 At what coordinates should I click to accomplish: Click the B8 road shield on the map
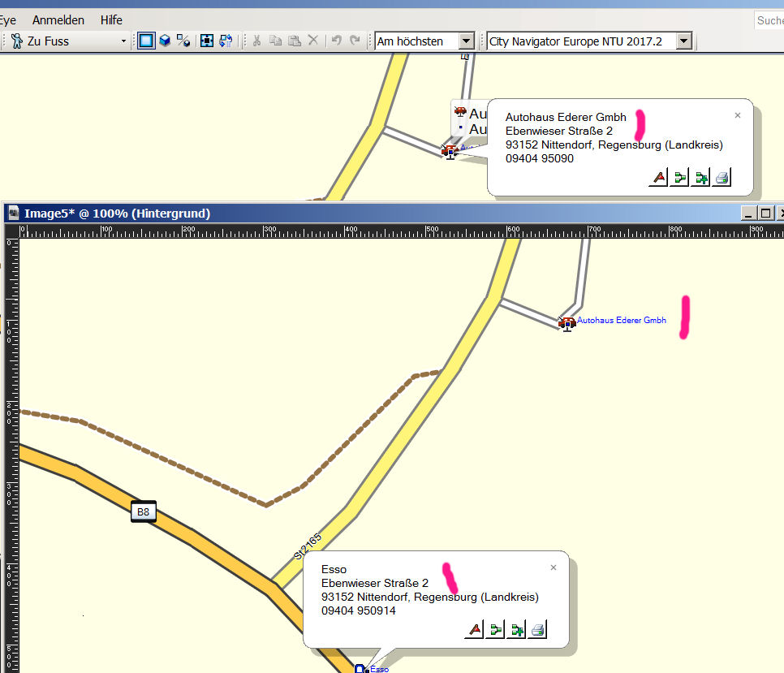pyautogui.click(x=144, y=511)
